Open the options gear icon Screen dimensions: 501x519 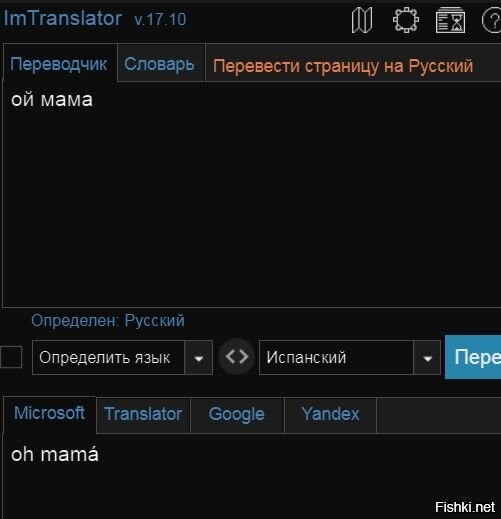[x=406, y=20]
